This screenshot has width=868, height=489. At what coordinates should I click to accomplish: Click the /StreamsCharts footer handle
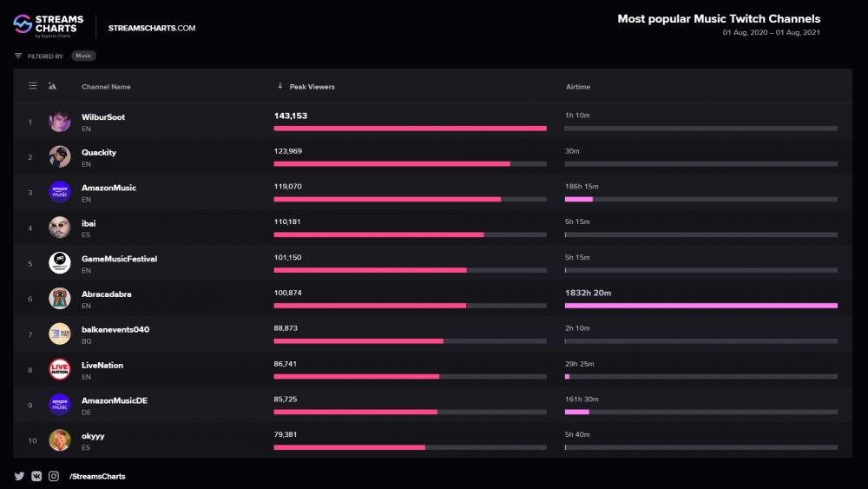tap(97, 476)
